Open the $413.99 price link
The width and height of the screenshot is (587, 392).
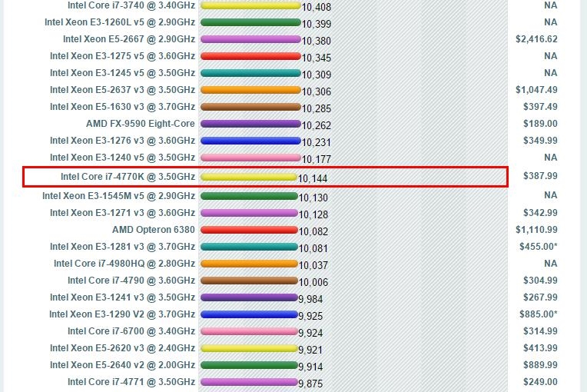(x=540, y=348)
